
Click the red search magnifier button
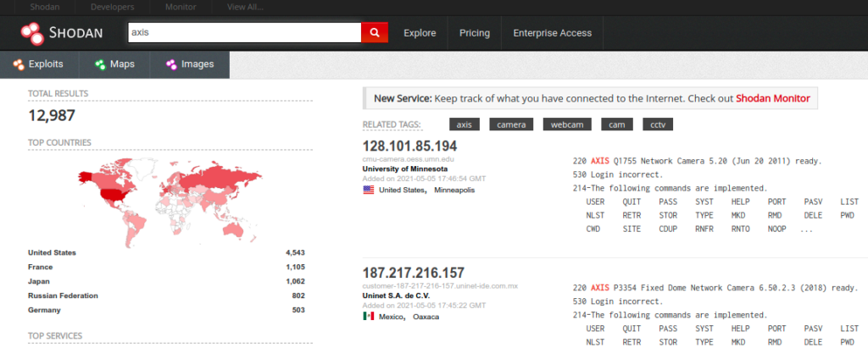[375, 33]
